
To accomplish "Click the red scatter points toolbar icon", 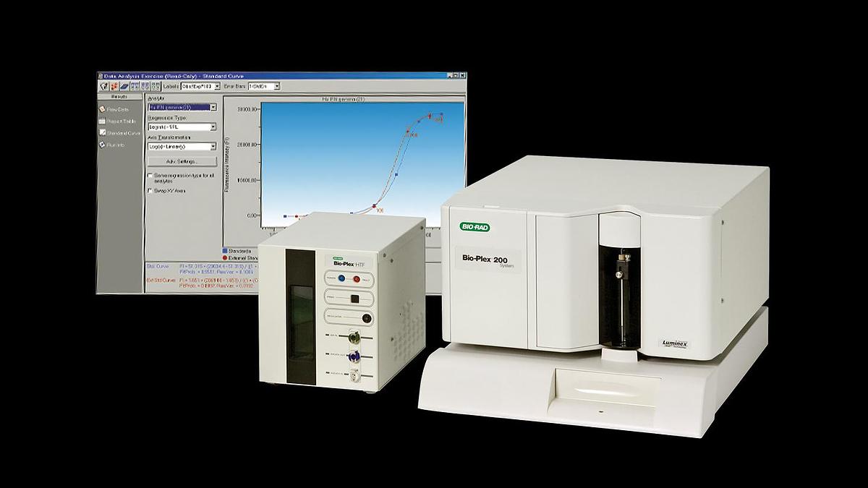I will point(114,86).
